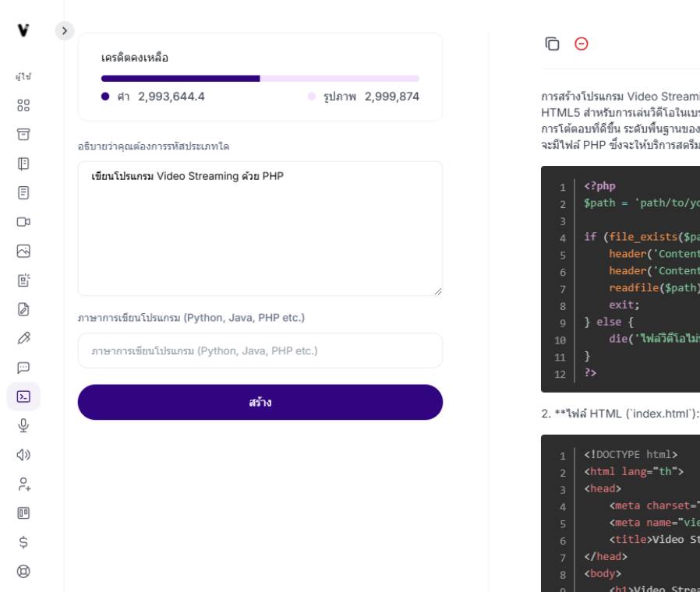Open the dashboard grid icon in sidebar

click(x=23, y=105)
